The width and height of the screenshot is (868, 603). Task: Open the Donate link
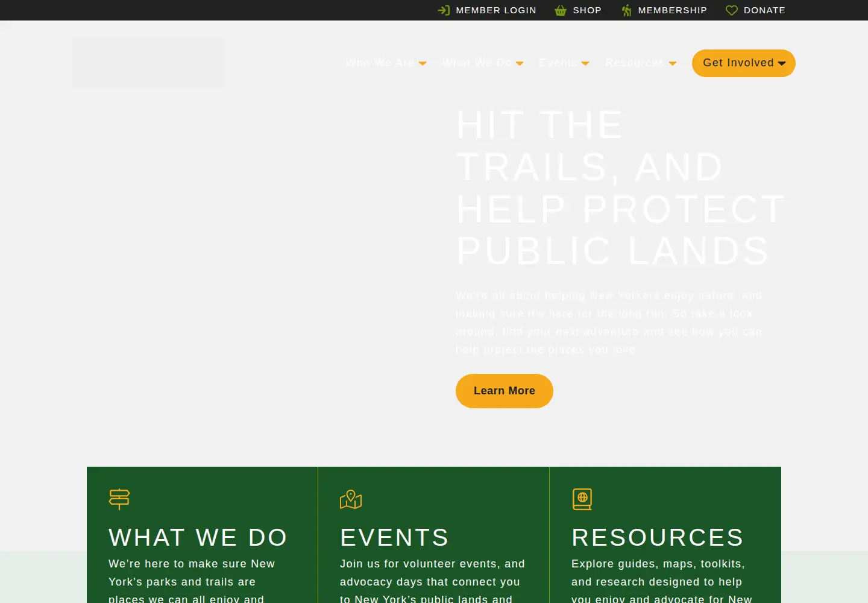756,10
